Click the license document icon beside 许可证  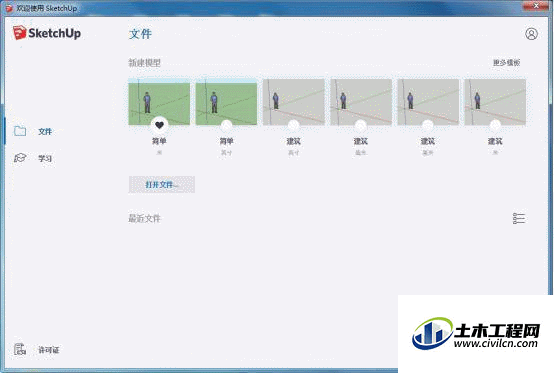(x=20, y=349)
